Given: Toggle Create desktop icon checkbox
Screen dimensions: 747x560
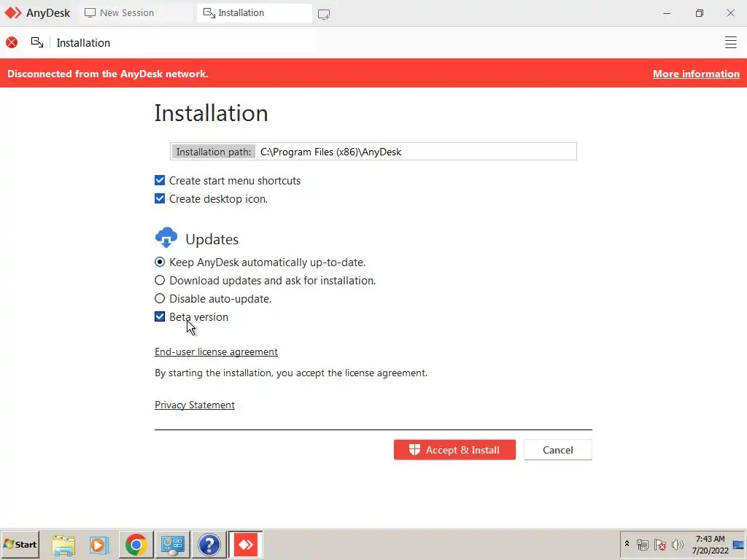Looking at the screenshot, I should pyautogui.click(x=160, y=198).
